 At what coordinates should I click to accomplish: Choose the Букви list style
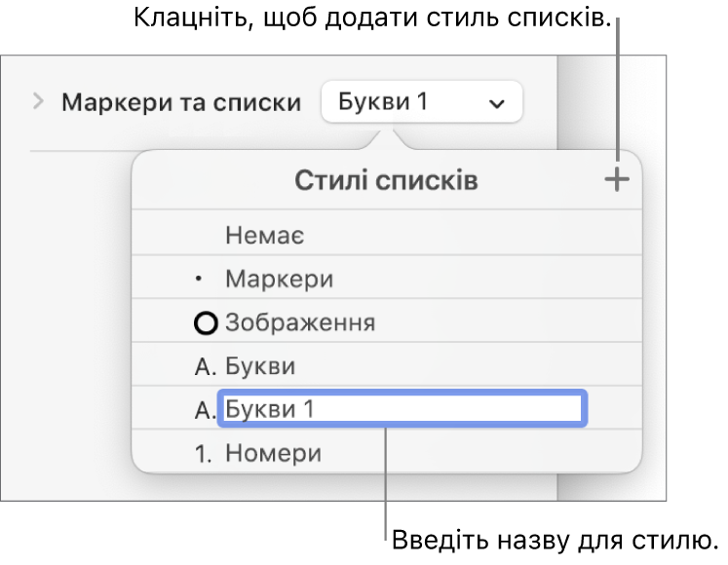click(x=387, y=364)
